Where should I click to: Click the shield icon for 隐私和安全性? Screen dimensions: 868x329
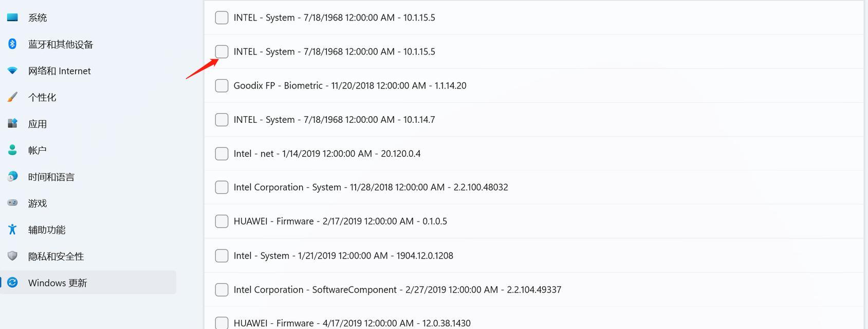[12, 256]
